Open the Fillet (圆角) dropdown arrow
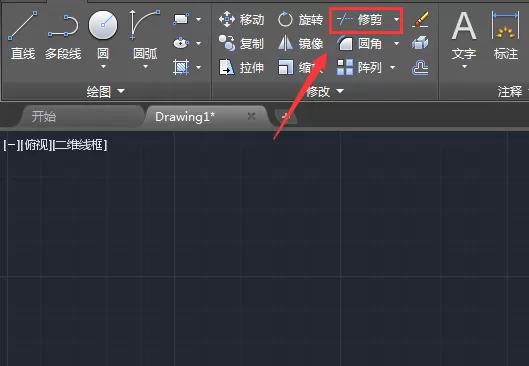The image size is (529, 366). coord(396,43)
